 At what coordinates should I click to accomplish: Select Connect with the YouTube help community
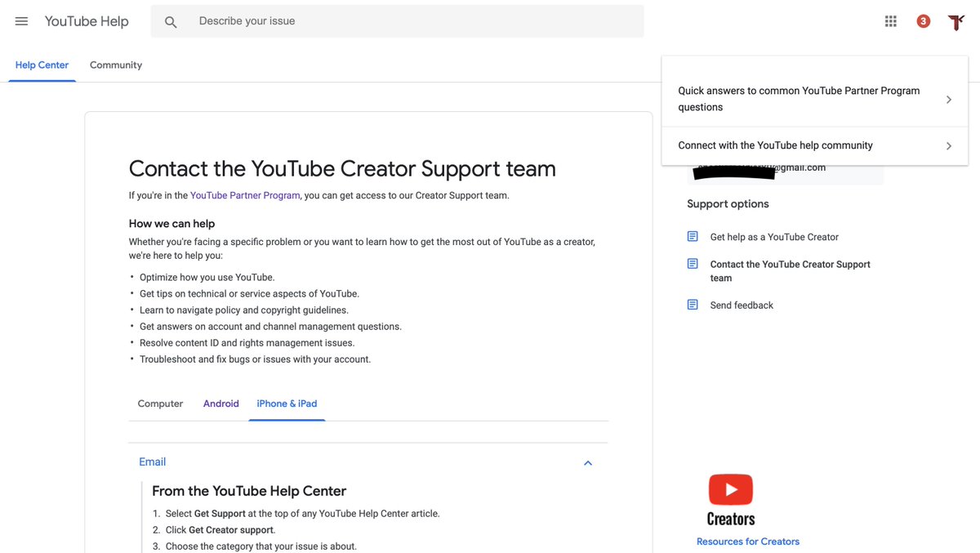pos(815,145)
